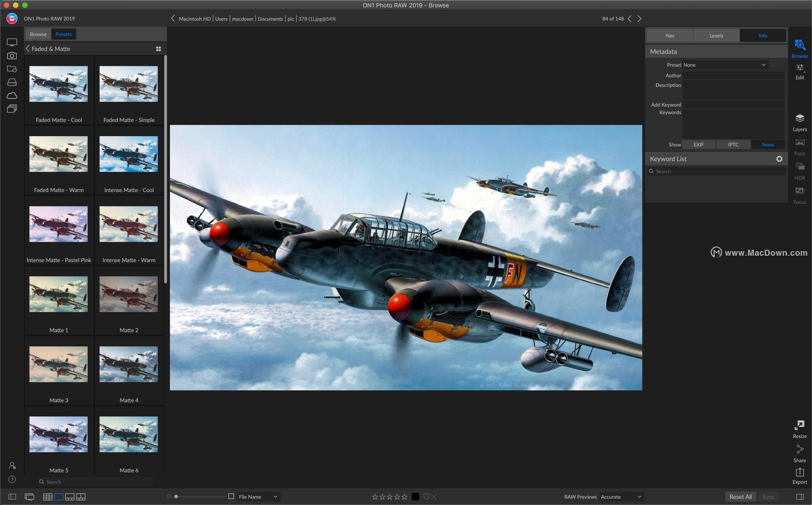Image resolution: width=812 pixels, height=505 pixels.
Task: Open albums stack icon in sidebar
Action: tap(12, 109)
